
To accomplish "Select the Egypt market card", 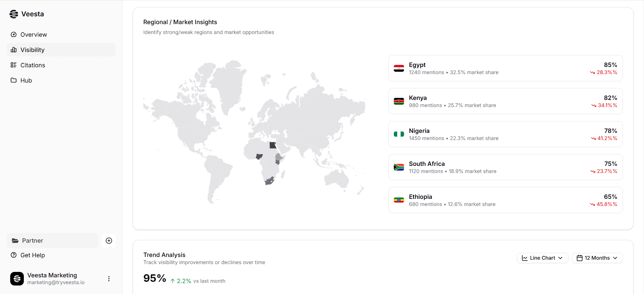I will [x=505, y=68].
